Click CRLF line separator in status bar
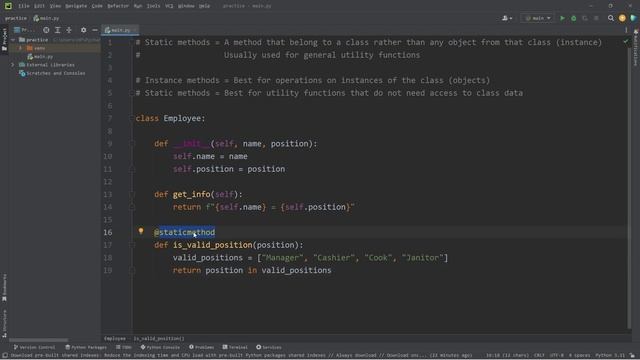This screenshot has height=360, width=640. tap(539, 356)
